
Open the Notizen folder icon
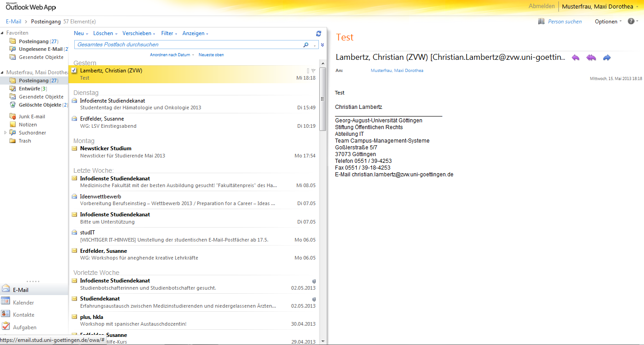[13, 125]
